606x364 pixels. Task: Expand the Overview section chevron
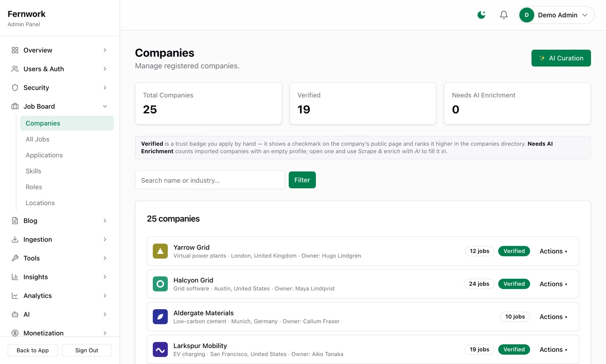[105, 50]
